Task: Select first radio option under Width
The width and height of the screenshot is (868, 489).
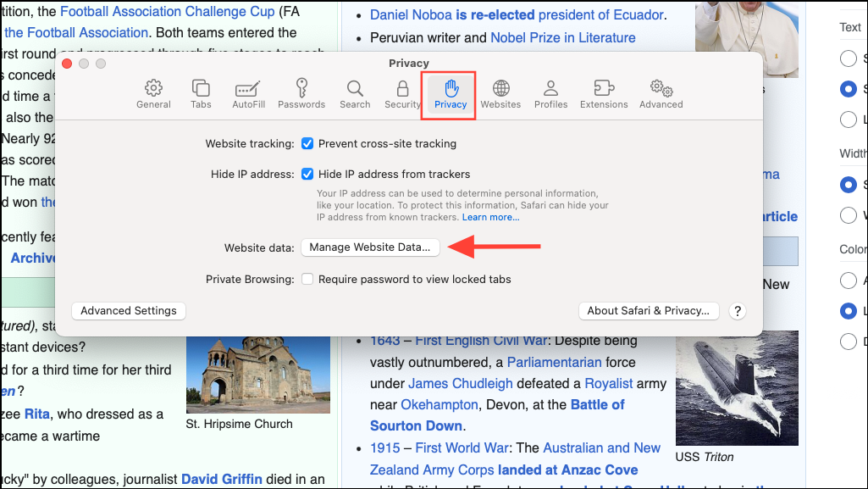Action: click(848, 185)
